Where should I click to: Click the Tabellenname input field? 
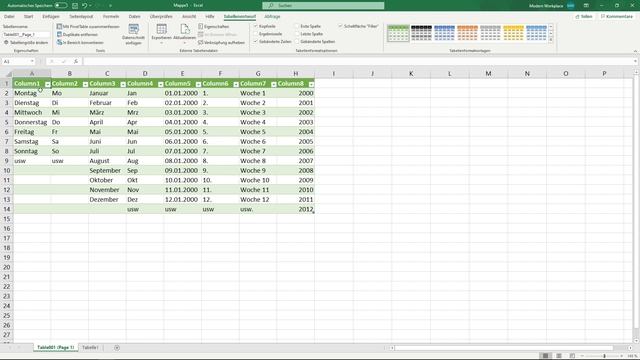[x=26, y=35]
